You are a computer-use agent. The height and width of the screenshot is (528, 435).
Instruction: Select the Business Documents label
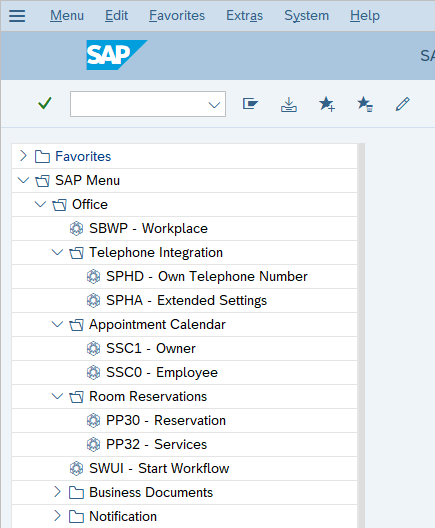coord(151,493)
